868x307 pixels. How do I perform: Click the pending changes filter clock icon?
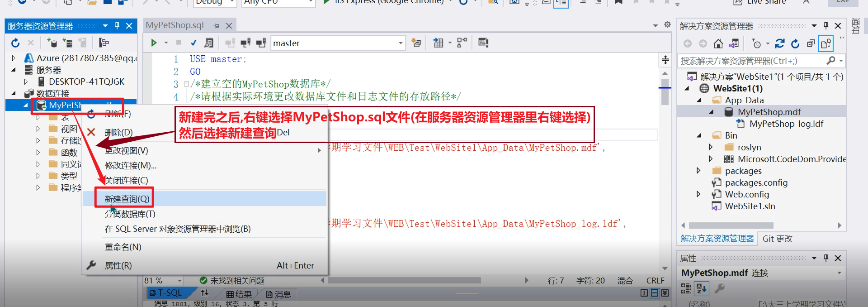(x=756, y=43)
